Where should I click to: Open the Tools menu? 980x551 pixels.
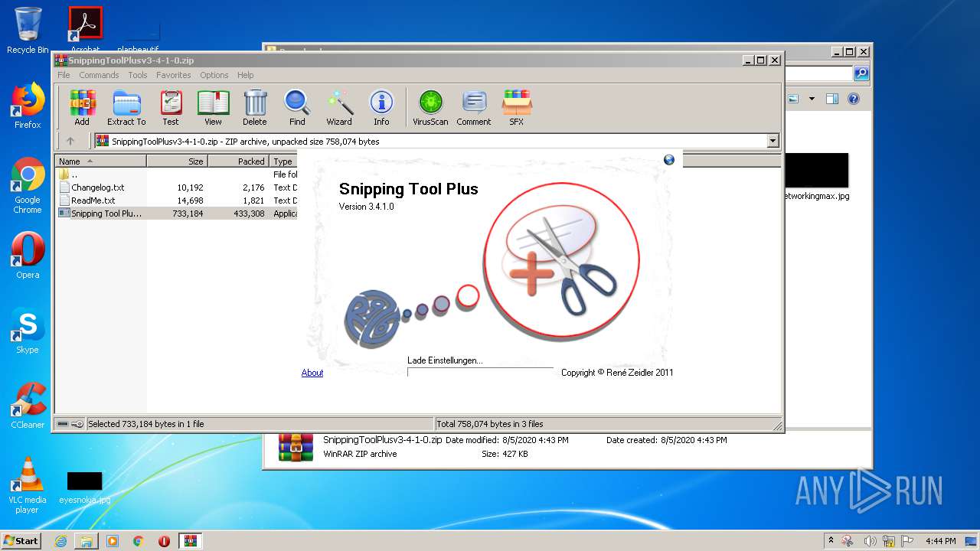138,75
